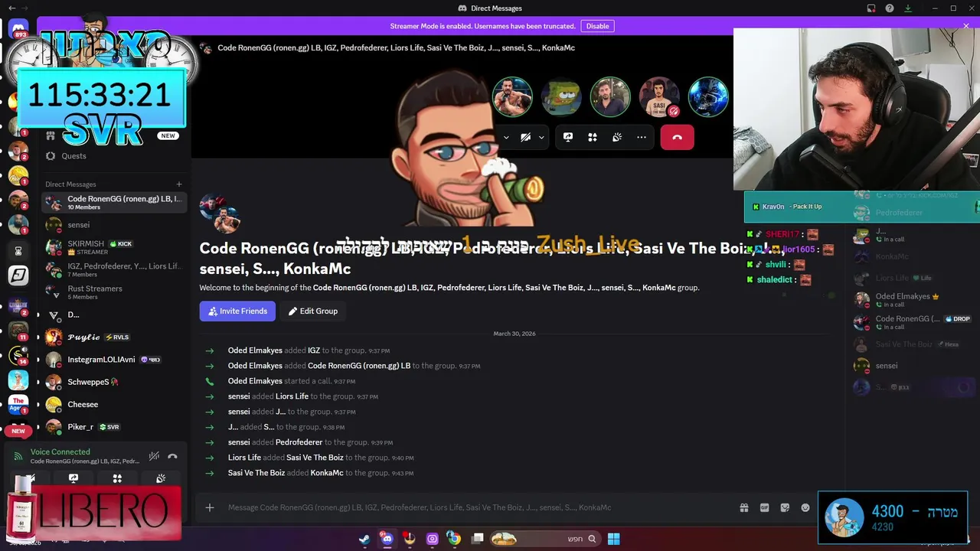The width and height of the screenshot is (980, 551).
Task: Open the IGZ, Pedrofederer seven-member group
Action: [114, 269]
